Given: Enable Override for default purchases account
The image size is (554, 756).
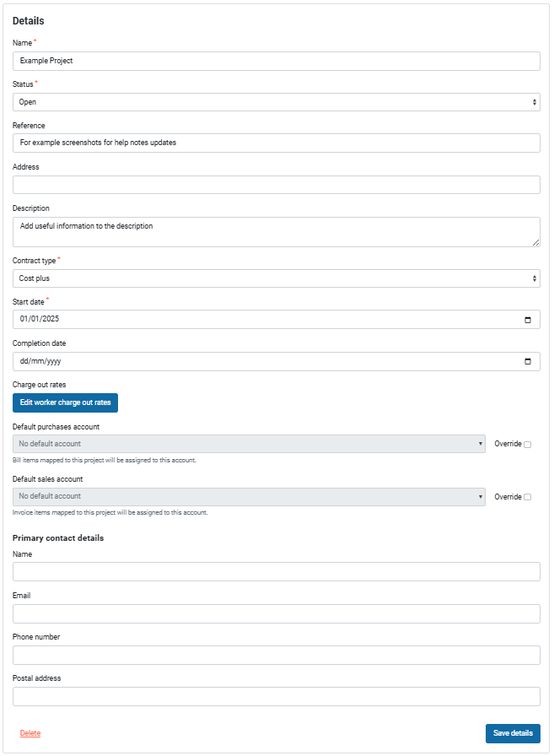Looking at the screenshot, I should (x=528, y=445).
